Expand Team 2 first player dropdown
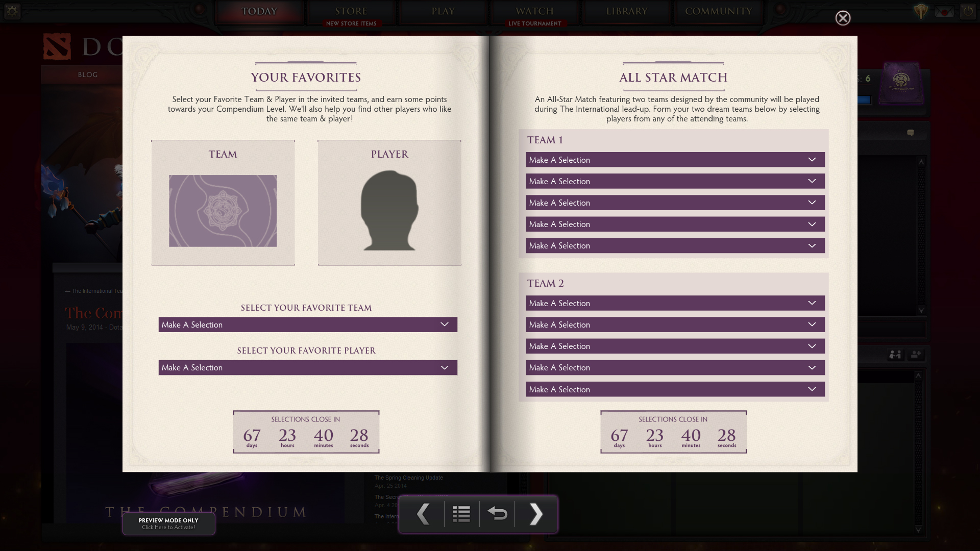 coord(674,303)
